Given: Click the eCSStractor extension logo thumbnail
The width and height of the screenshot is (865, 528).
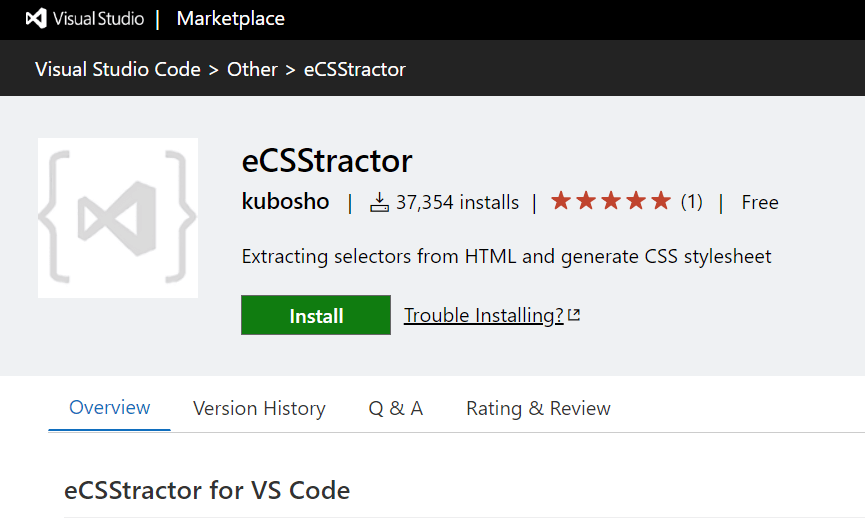Looking at the screenshot, I should [118, 218].
